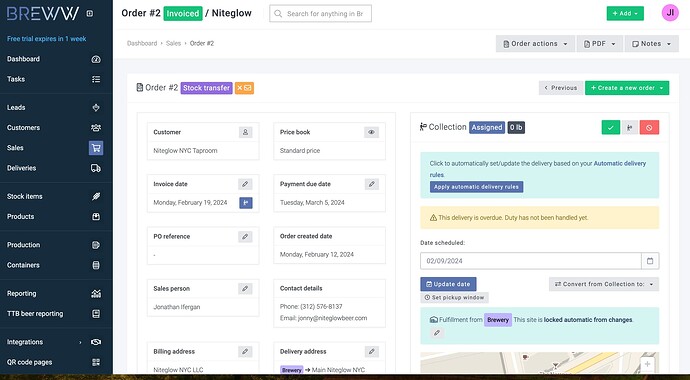
Task: Open the Stock items hop icon
Action: point(96,197)
